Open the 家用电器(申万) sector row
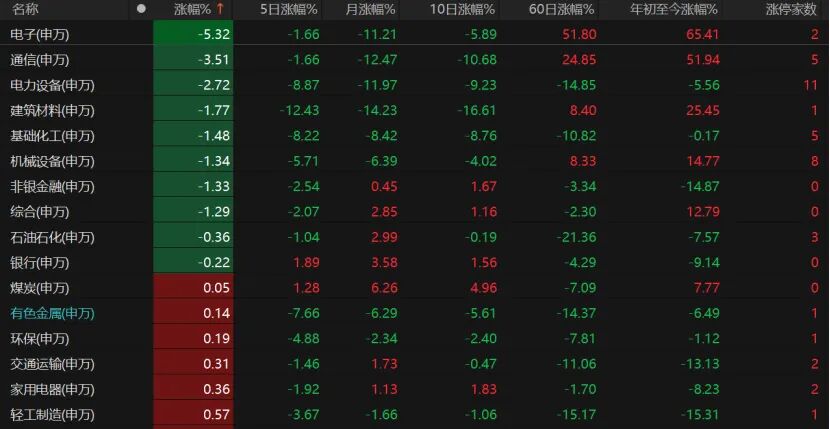Image resolution: width=830 pixels, height=429 pixels. 52,390
